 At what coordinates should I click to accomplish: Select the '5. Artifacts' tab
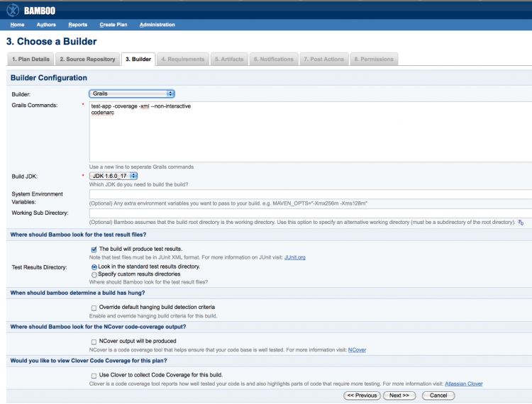(x=229, y=59)
